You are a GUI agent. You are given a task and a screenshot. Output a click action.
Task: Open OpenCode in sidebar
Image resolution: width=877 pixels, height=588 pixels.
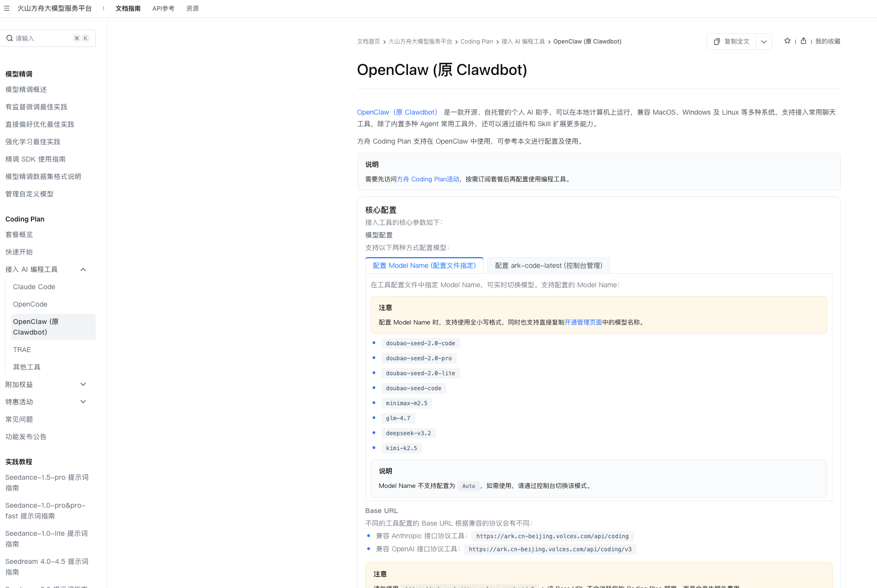click(30, 304)
